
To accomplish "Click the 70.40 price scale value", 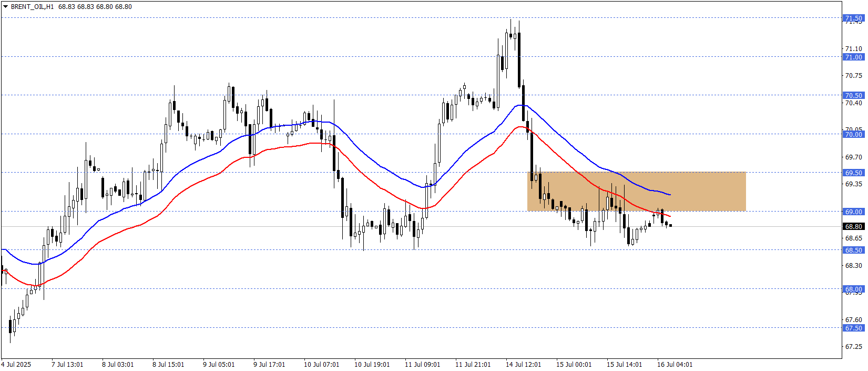I will pyautogui.click(x=853, y=103).
